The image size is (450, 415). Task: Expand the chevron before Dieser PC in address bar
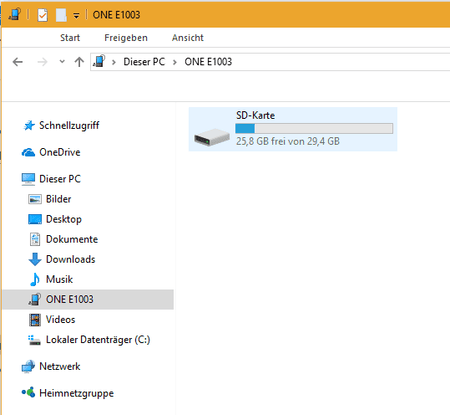click(114, 62)
